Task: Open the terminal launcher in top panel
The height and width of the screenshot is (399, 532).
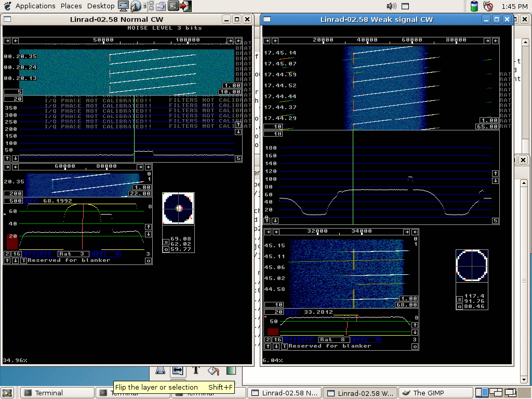Action: click(x=174, y=6)
